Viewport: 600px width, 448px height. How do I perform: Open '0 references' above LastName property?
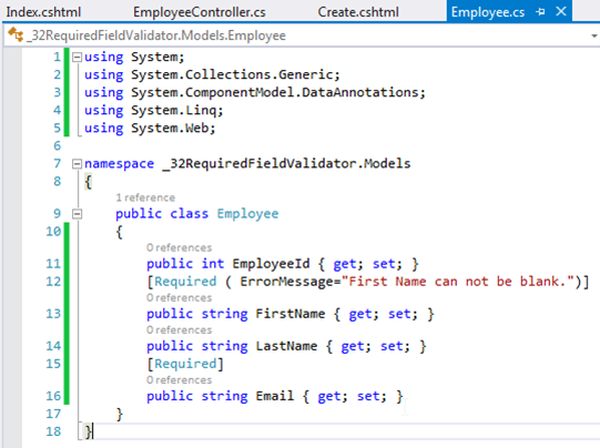coord(179,329)
